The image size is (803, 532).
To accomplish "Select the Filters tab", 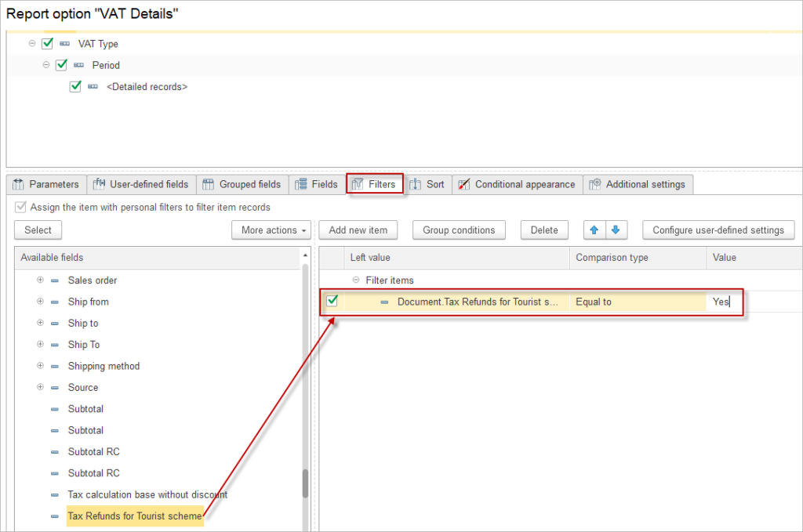I will pos(375,184).
